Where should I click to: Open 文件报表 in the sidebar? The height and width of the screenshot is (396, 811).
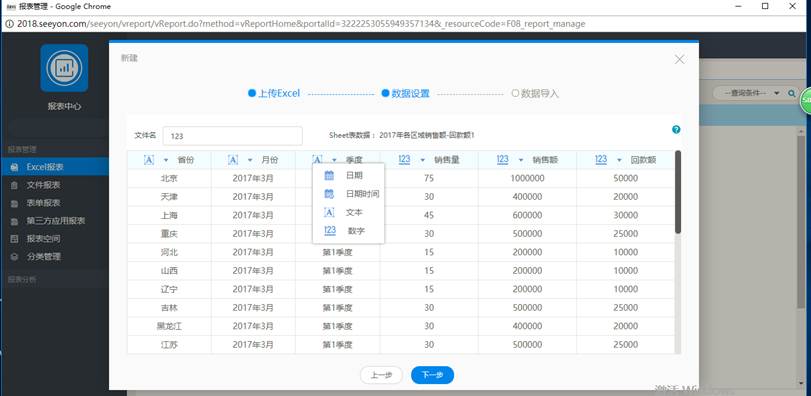click(x=54, y=185)
